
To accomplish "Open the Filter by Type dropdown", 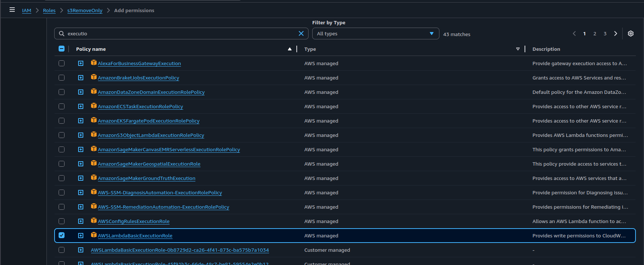I will [375, 33].
